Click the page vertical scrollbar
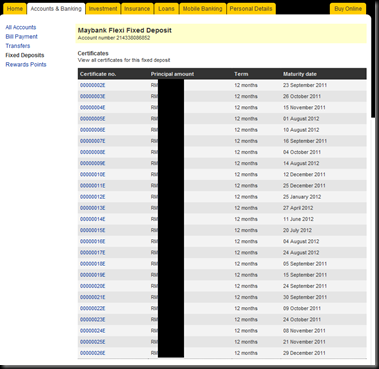Viewport: 379px width, 369px height. [x=373, y=67]
